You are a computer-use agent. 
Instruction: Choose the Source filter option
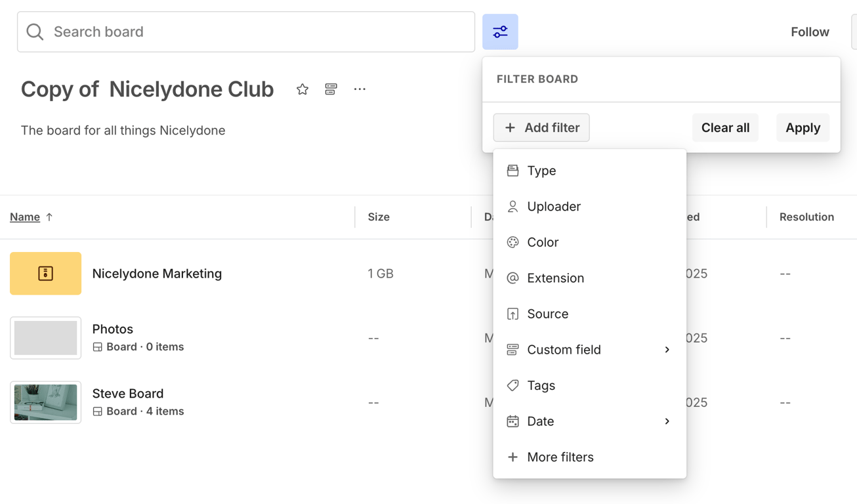tap(589, 314)
